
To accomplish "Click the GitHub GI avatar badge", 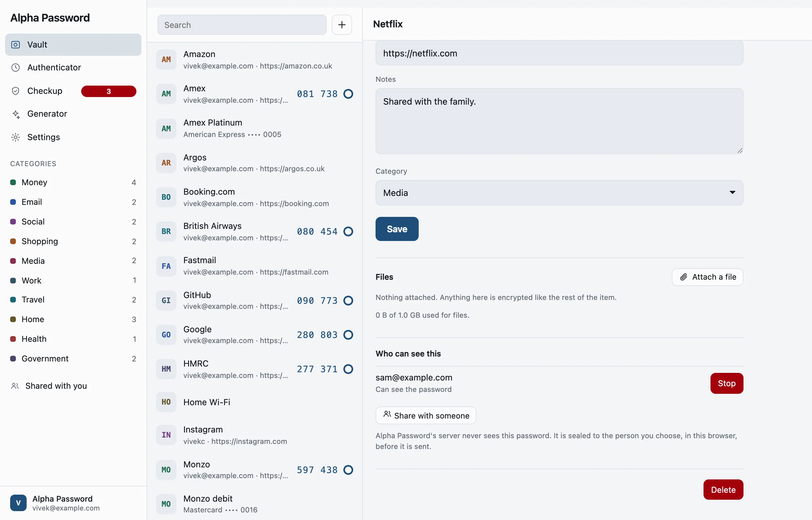I will point(166,301).
